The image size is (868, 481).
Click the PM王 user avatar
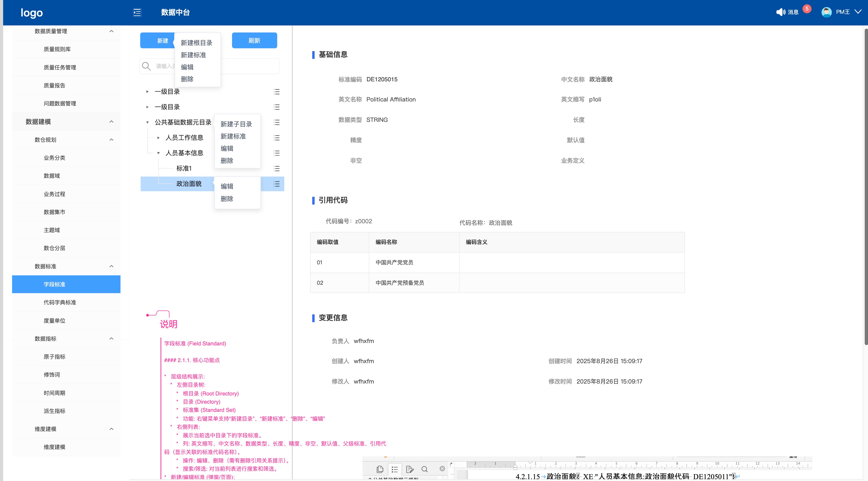(826, 12)
